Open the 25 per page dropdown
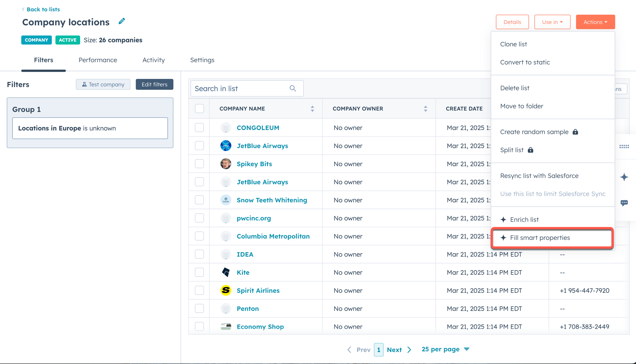Image resolution: width=636 pixels, height=364 pixels. [x=445, y=349]
